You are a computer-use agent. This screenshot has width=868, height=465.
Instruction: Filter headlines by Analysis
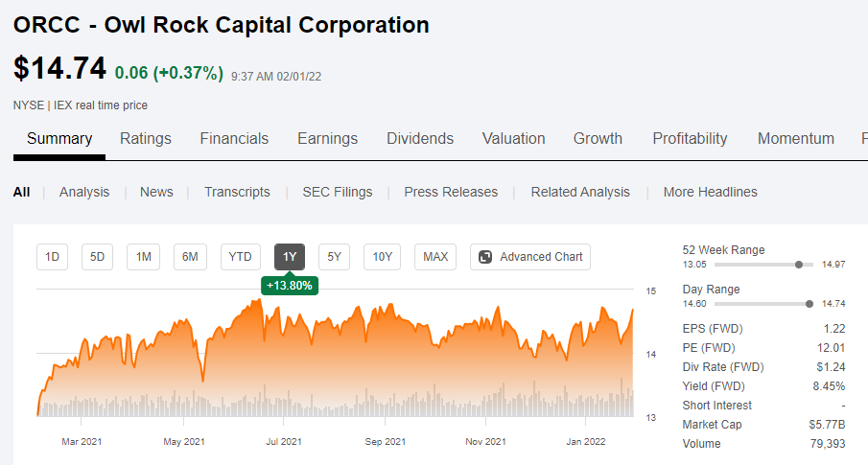click(x=84, y=192)
